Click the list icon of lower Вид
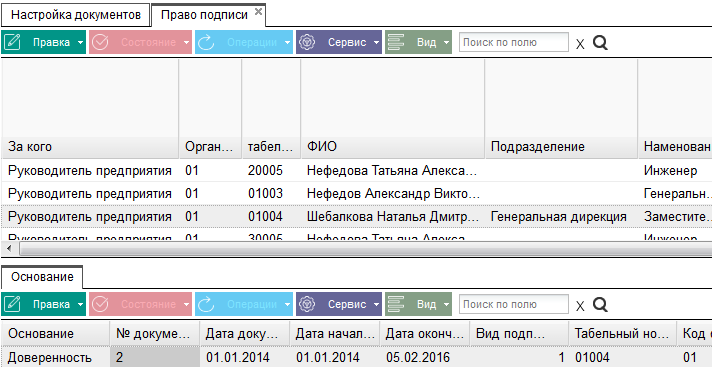The height and width of the screenshot is (367, 712). pos(396,304)
